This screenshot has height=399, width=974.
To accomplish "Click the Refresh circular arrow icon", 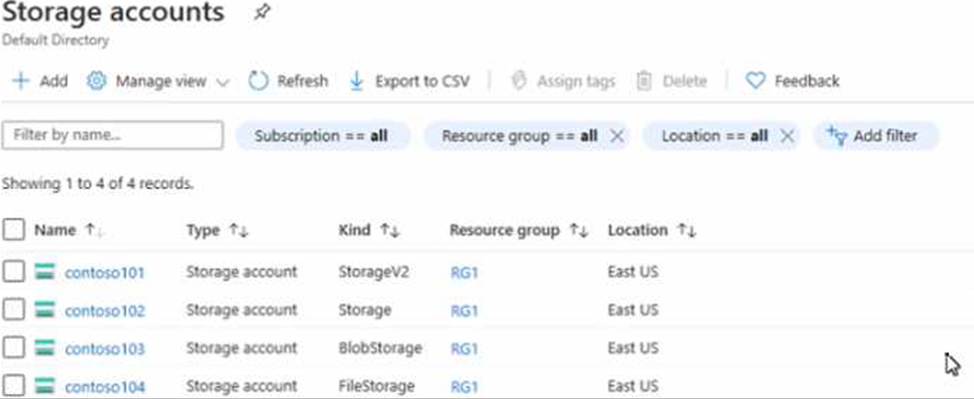I will [x=258, y=81].
